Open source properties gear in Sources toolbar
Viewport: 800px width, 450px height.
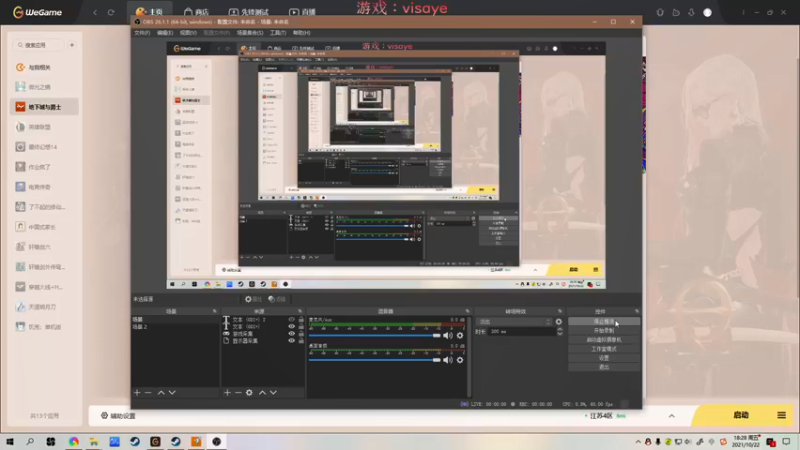pos(249,392)
